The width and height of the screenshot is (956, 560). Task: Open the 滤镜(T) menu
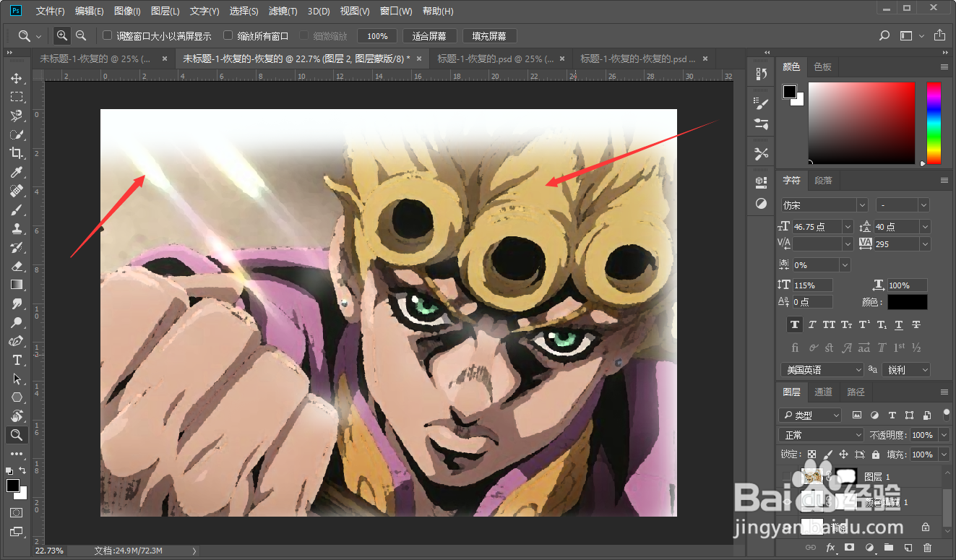(x=283, y=11)
